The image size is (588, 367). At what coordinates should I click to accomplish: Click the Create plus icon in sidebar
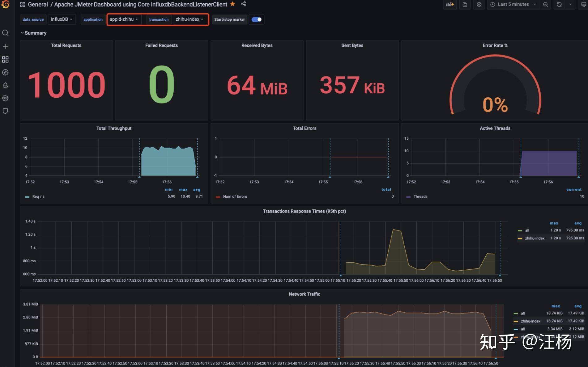coord(5,47)
